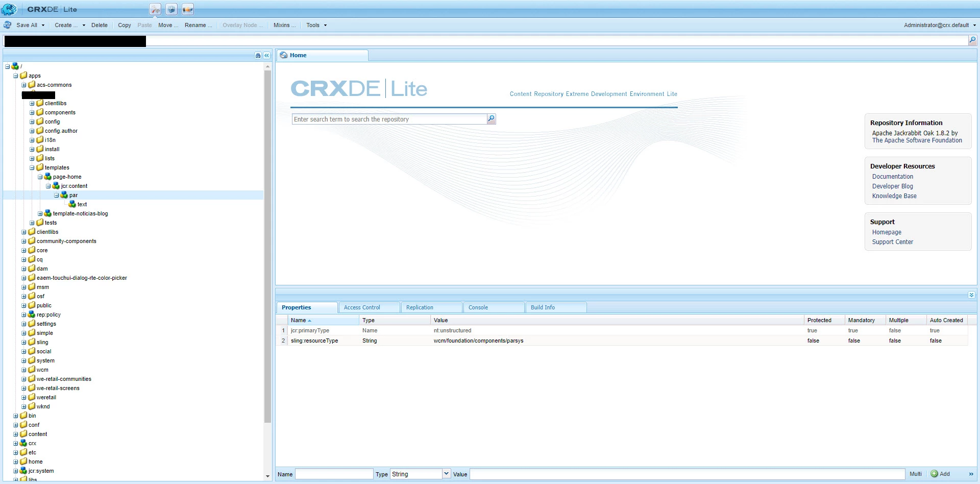The image size is (980, 484).
Task: Click the par node icon
Action: tap(64, 195)
